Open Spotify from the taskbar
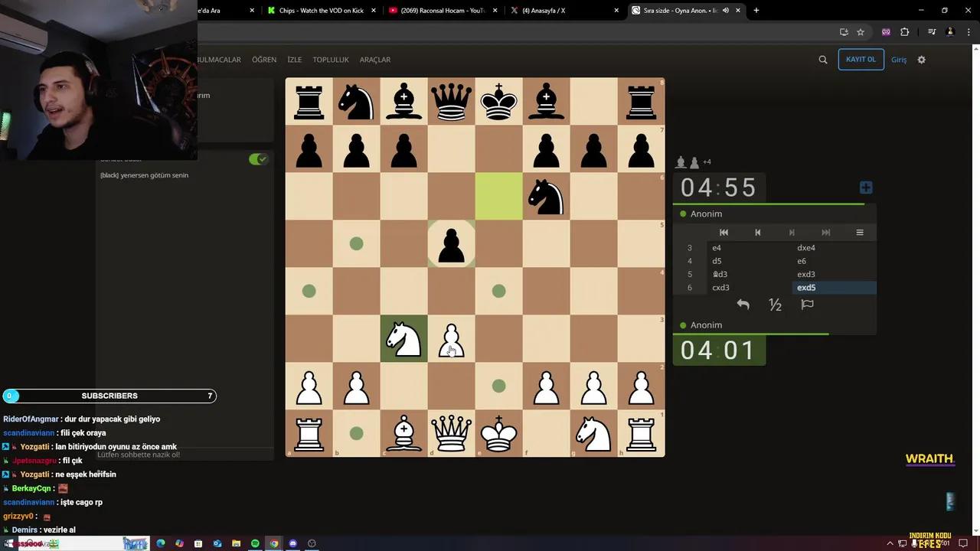980x551 pixels. (255, 543)
